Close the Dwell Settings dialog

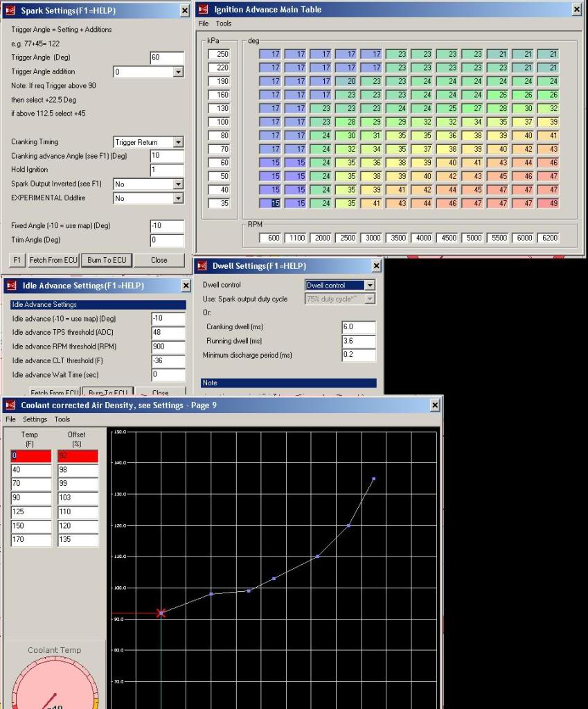[x=376, y=266]
